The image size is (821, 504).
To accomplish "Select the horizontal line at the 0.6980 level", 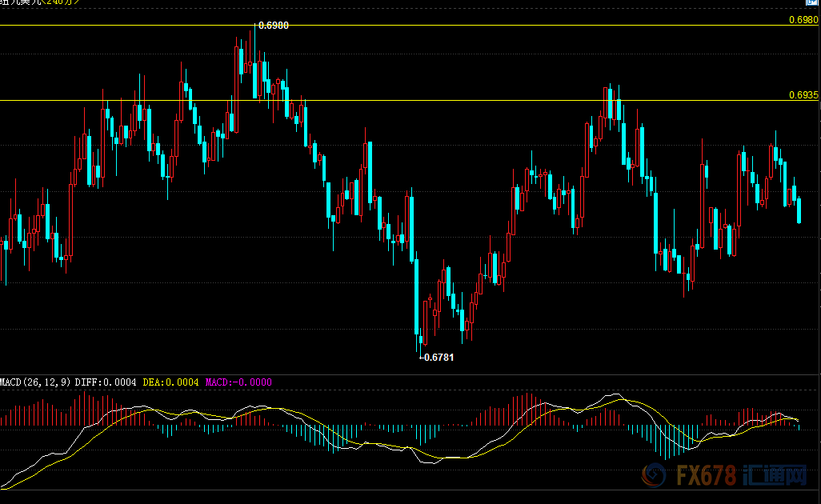I will coord(480,26).
